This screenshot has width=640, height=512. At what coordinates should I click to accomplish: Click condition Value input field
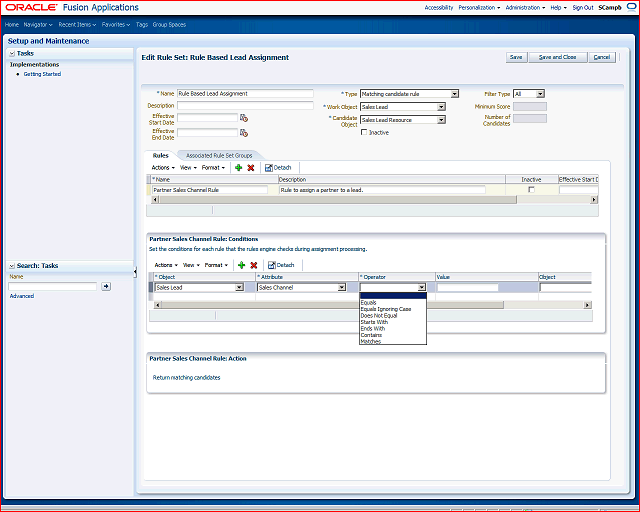pos(467,287)
